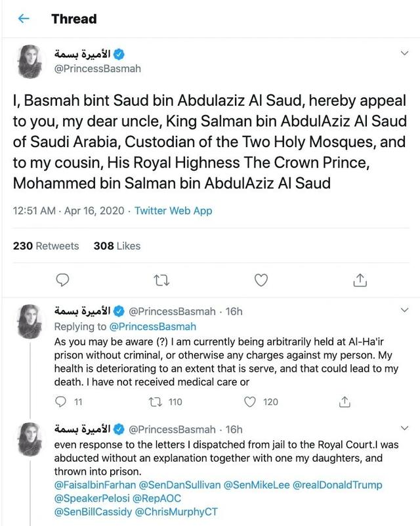Go back using the arrow beside Thread
The height and width of the screenshot is (526, 420).
click(x=24, y=18)
